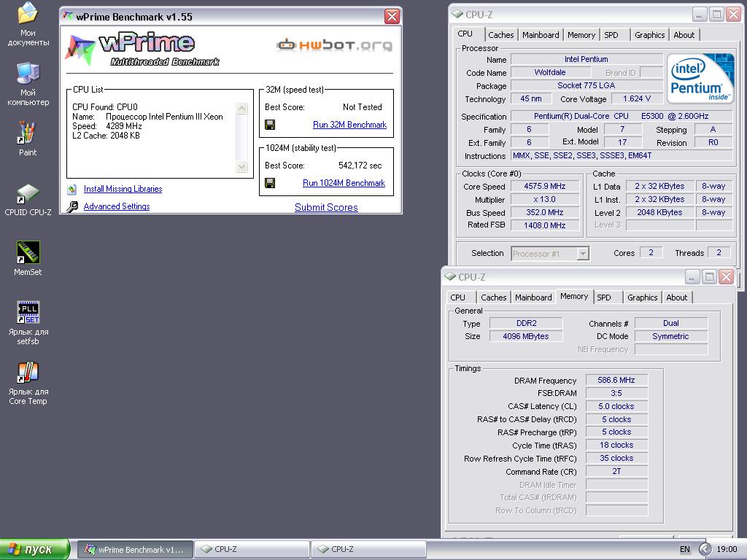
Task: Click DRAM Frequency value 586.6 MHz
Action: tap(616, 380)
